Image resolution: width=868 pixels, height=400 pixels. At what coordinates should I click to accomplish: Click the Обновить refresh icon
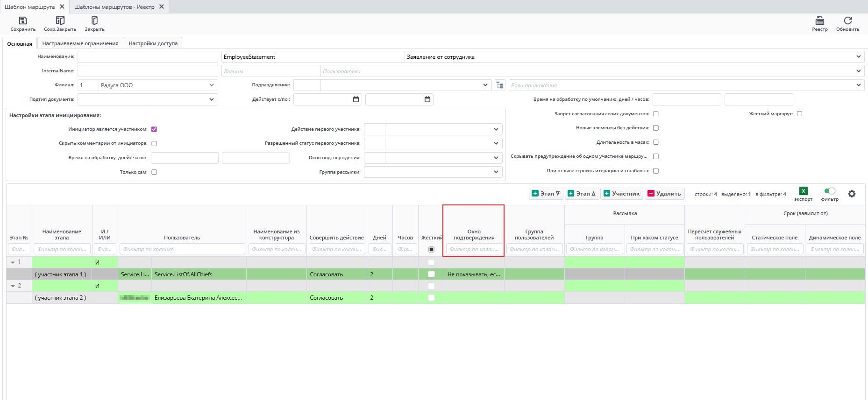[x=848, y=21]
